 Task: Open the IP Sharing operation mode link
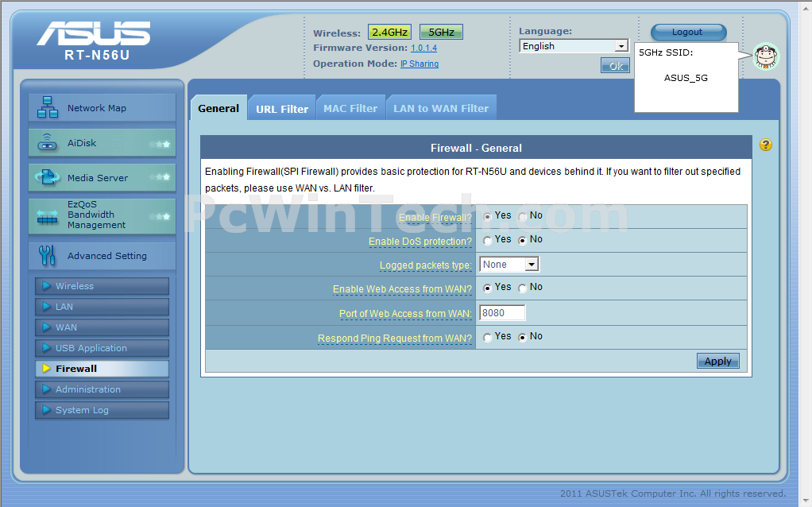[x=420, y=64]
